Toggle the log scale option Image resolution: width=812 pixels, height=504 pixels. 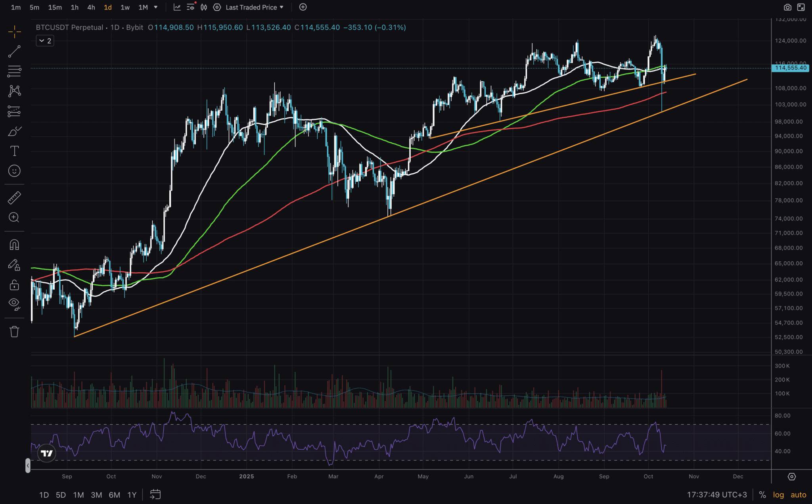pyautogui.click(x=778, y=494)
